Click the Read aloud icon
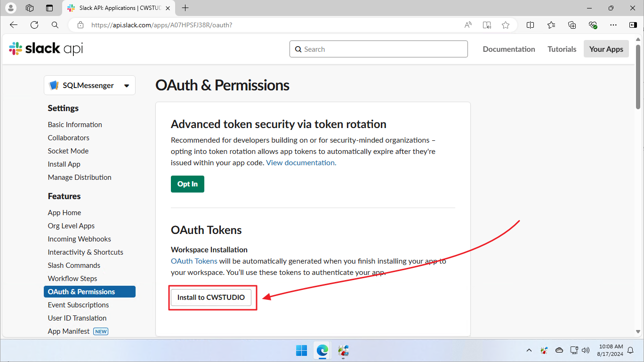 [x=468, y=25]
